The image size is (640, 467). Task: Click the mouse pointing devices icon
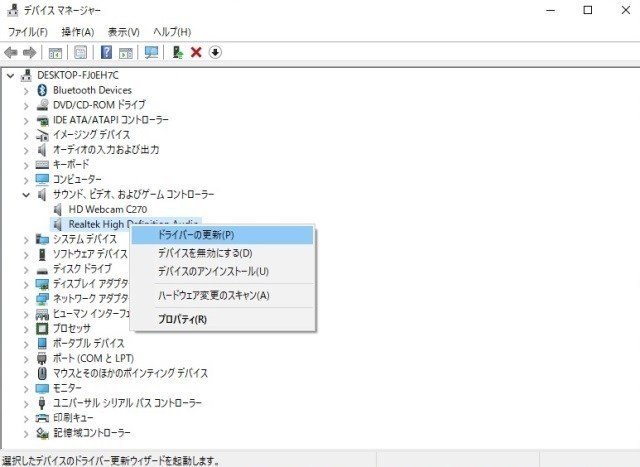pos(42,373)
